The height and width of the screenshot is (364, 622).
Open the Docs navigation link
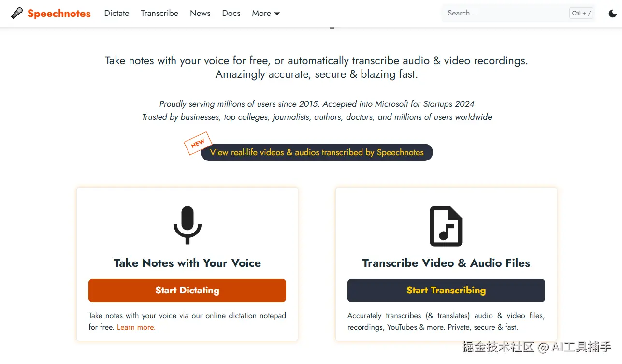point(231,14)
